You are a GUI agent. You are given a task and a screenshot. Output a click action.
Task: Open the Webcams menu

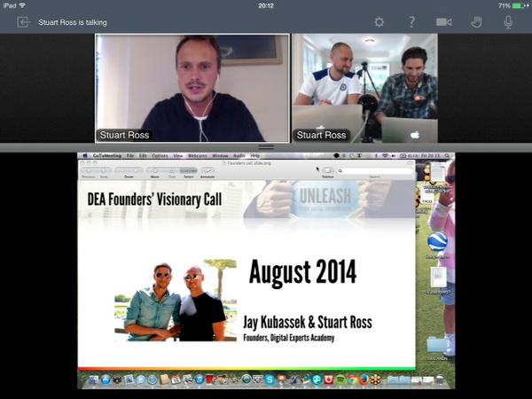click(x=197, y=156)
